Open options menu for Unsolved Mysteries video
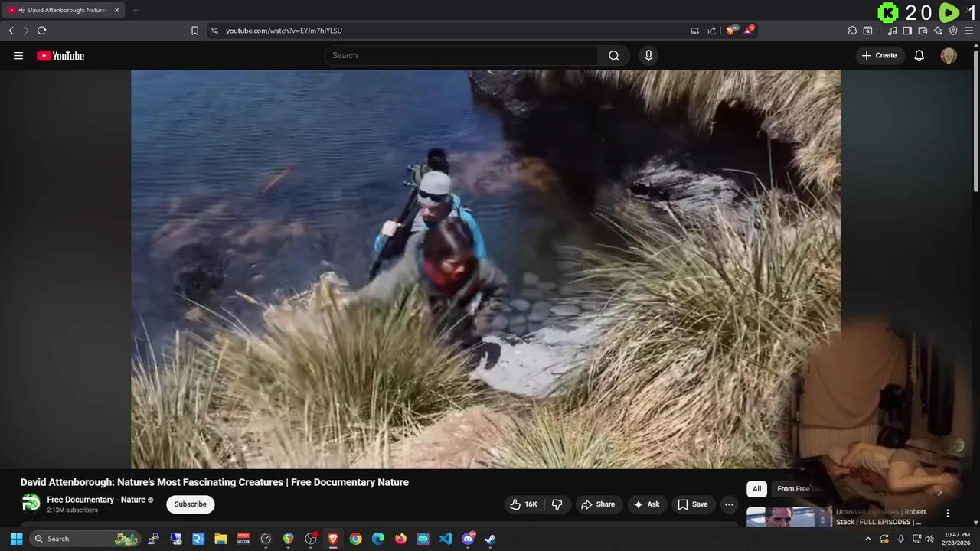980x551 pixels. click(x=947, y=514)
